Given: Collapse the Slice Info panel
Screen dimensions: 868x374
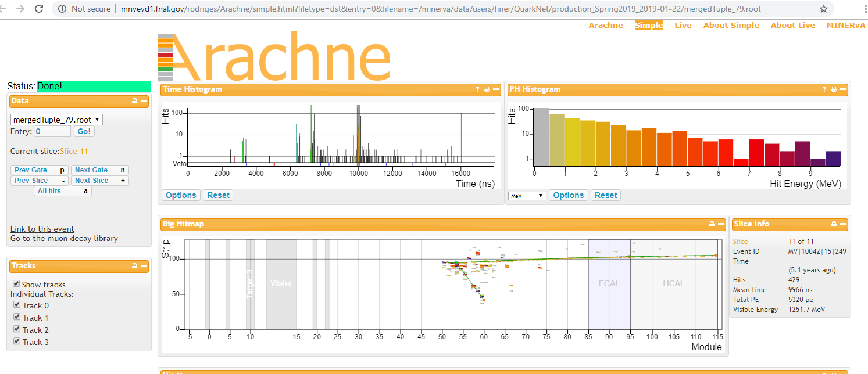Looking at the screenshot, I should point(843,224).
